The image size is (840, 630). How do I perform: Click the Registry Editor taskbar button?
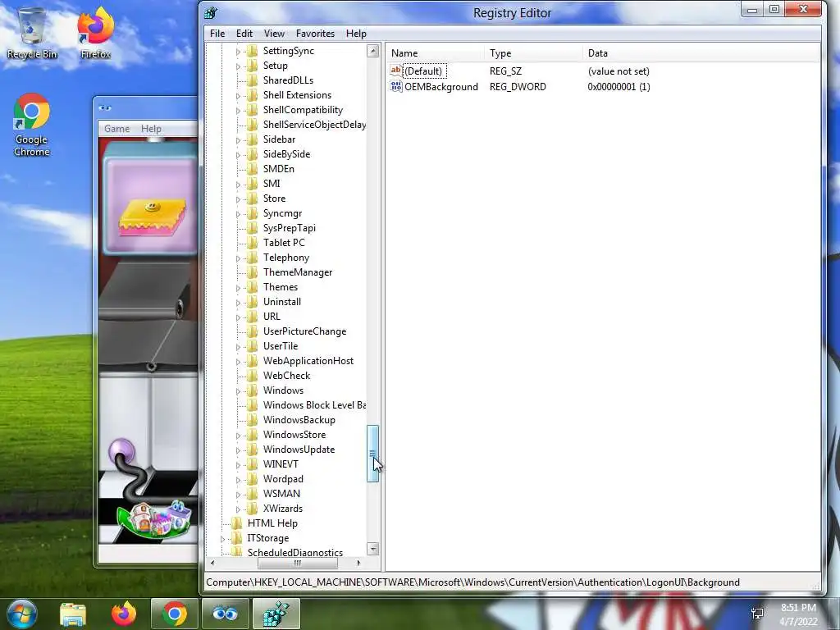coord(276,614)
